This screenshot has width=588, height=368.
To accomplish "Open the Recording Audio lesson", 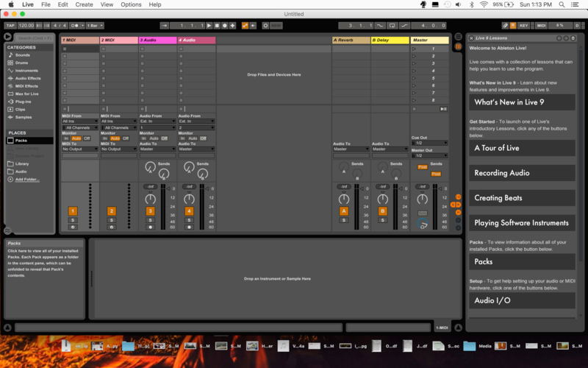I will [522, 173].
